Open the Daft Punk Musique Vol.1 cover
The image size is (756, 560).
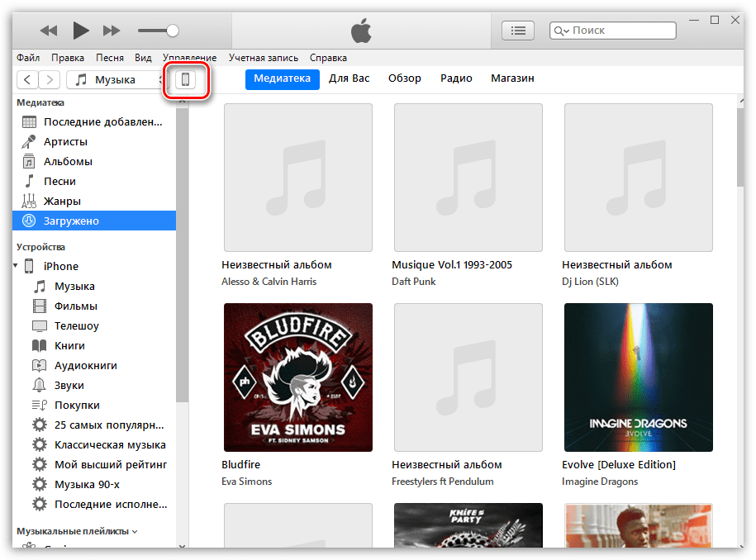click(468, 178)
